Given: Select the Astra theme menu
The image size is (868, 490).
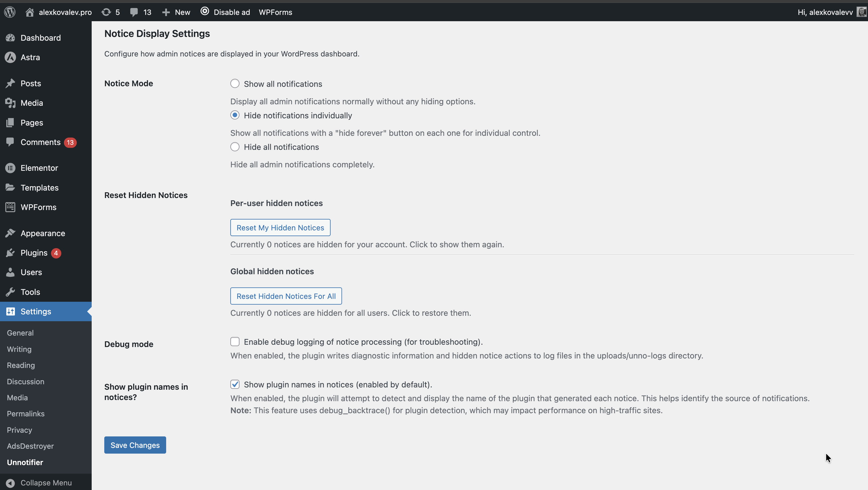Looking at the screenshot, I should pos(30,57).
